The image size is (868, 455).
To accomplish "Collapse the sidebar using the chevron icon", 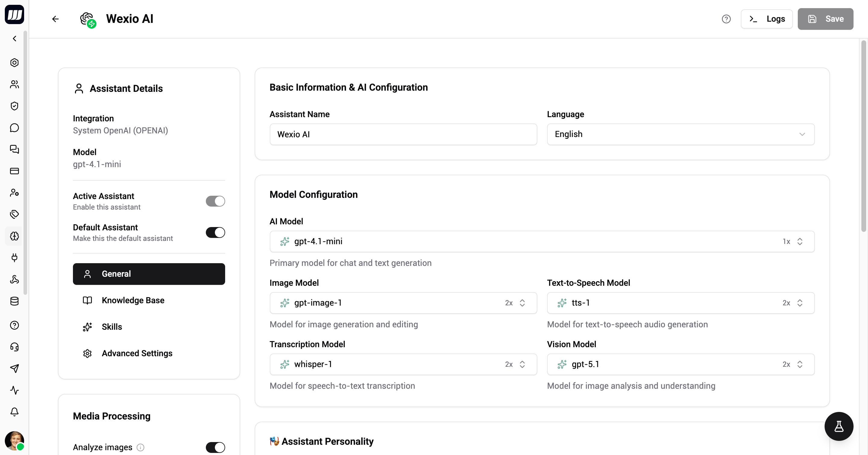I will [x=14, y=39].
